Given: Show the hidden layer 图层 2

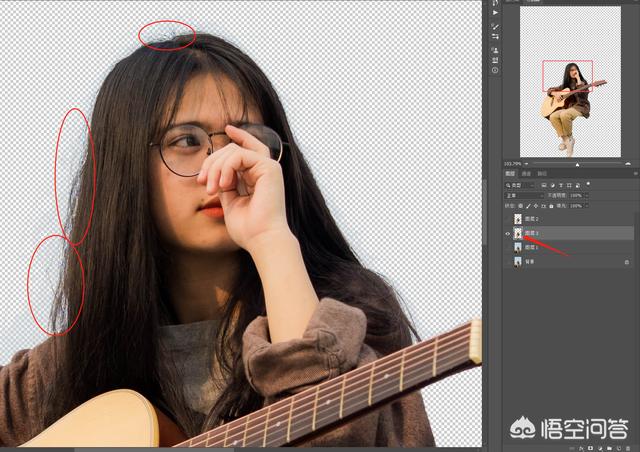Looking at the screenshot, I should tap(508, 218).
